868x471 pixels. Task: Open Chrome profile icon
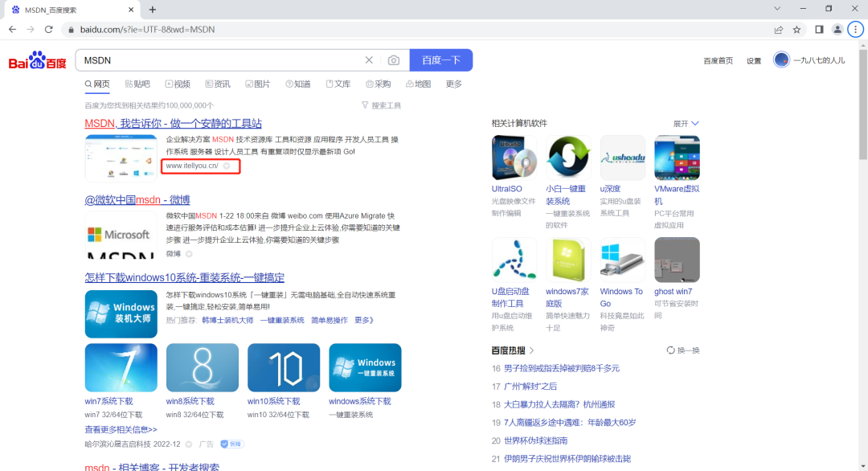point(837,29)
